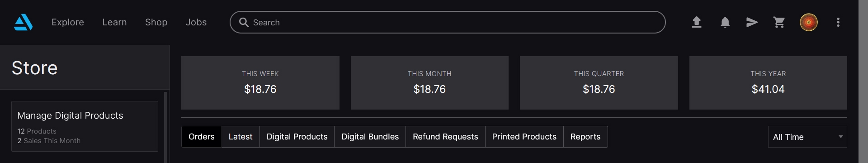
Task: Expand the All Time dropdown
Action: (807, 137)
